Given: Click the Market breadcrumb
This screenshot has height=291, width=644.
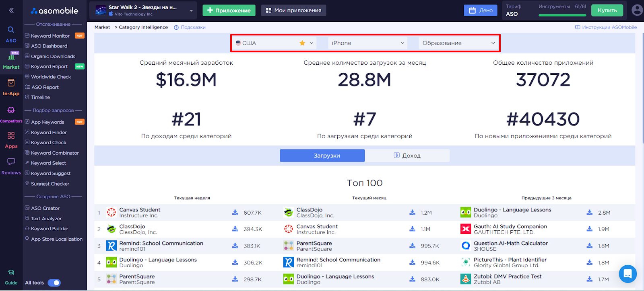Looking at the screenshot, I should (x=102, y=27).
